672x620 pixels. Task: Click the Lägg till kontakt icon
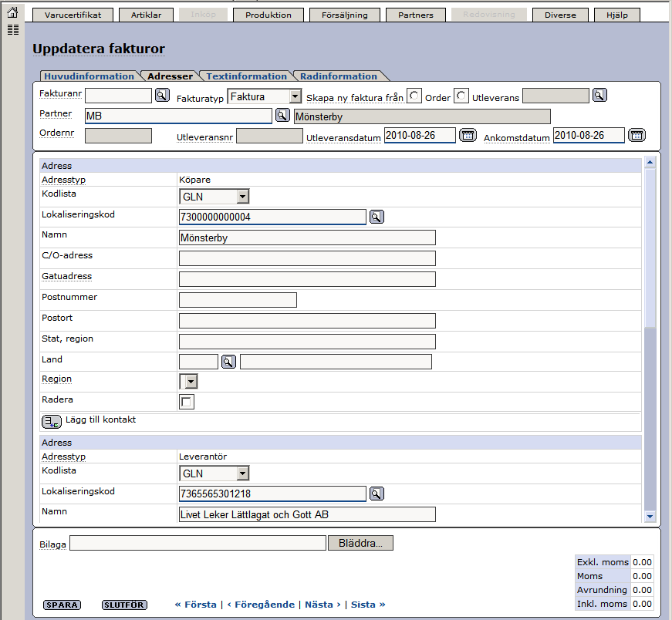(x=52, y=422)
